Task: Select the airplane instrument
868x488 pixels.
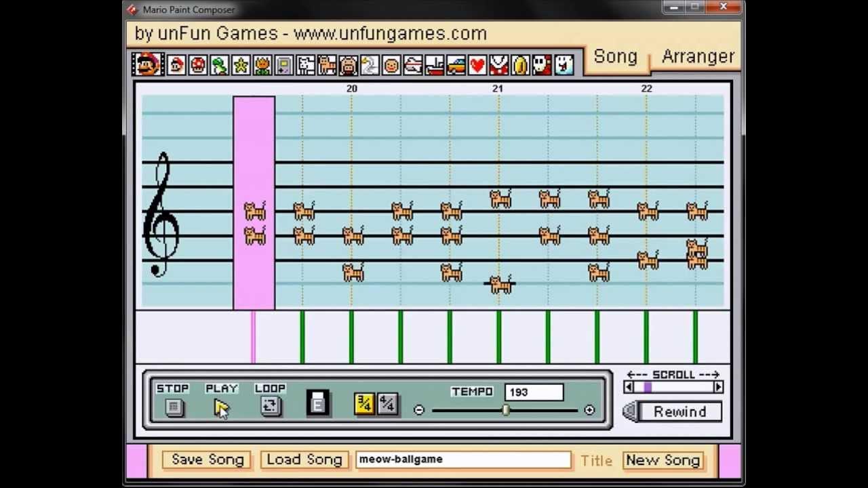Action: click(x=413, y=65)
